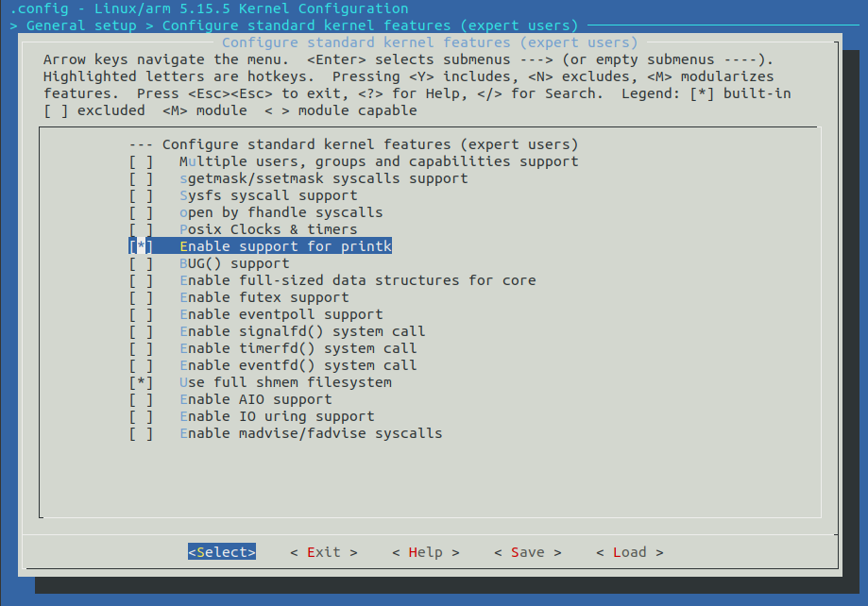The width and height of the screenshot is (868, 606).
Task: Select the 'Enable IO uring support' entry text
Action: click(277, 416)
